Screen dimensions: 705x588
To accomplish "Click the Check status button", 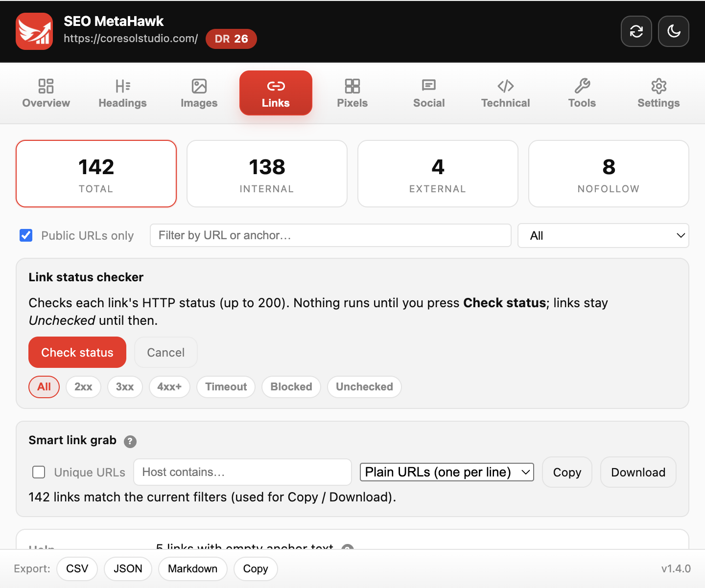I will (77, 352).
